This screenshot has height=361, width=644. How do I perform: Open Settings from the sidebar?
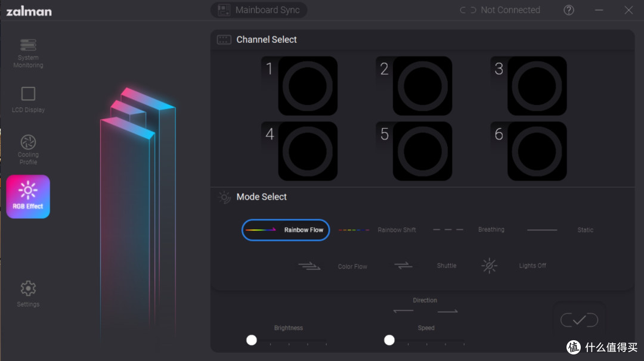click(x=28, y=294)
